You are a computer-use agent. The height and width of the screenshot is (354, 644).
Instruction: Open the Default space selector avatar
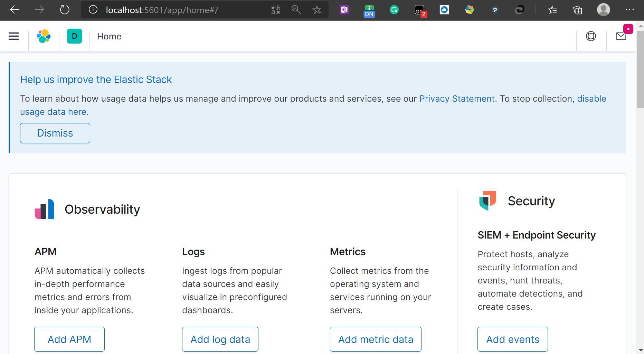pyautogui.click(x=74, y=36)
